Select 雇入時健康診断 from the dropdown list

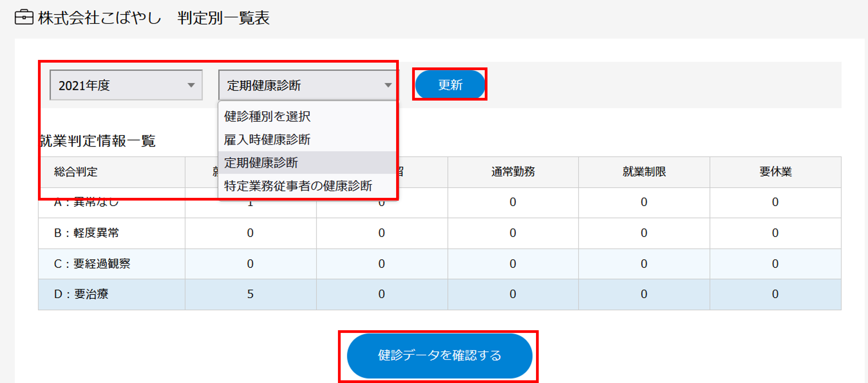pos(268,139)
